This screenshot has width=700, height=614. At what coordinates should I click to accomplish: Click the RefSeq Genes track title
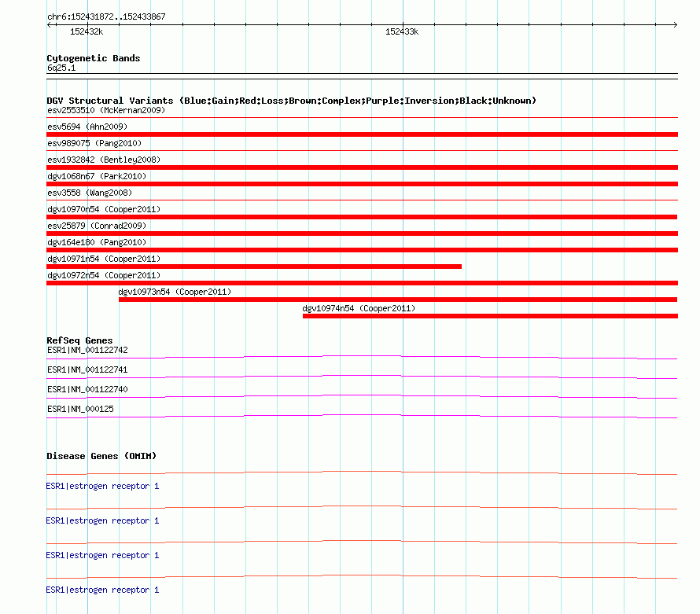[x=80, y=340]
